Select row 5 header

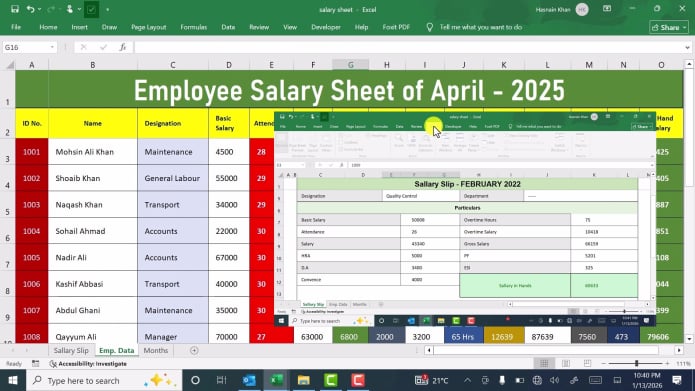coord(8,205)
